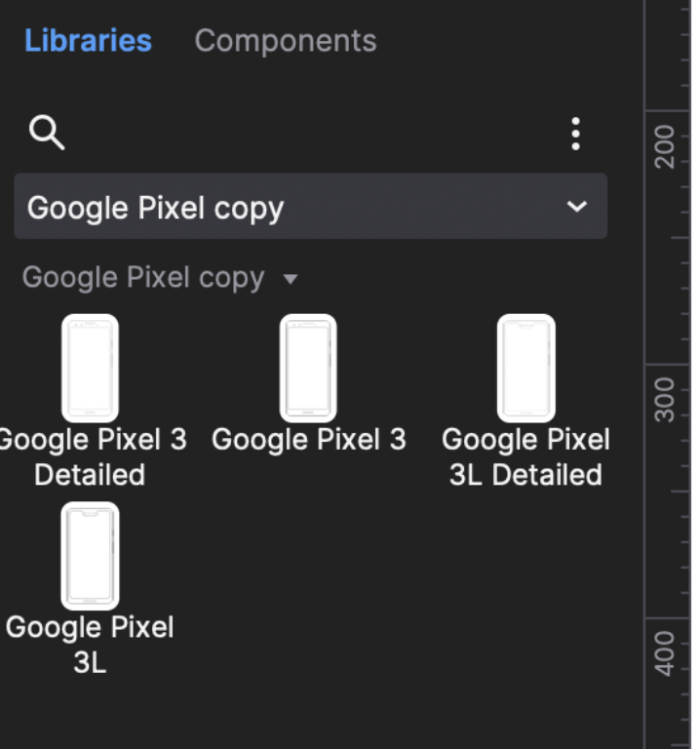The height and width of the screenshot is (749, 700).
Task: Open the Google Pixel copy library dropdown
Action: point(310,207)
